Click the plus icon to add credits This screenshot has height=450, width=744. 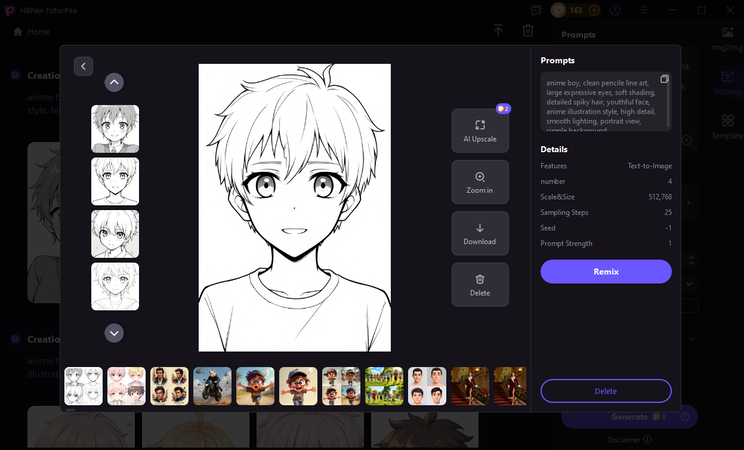[594, 10]
